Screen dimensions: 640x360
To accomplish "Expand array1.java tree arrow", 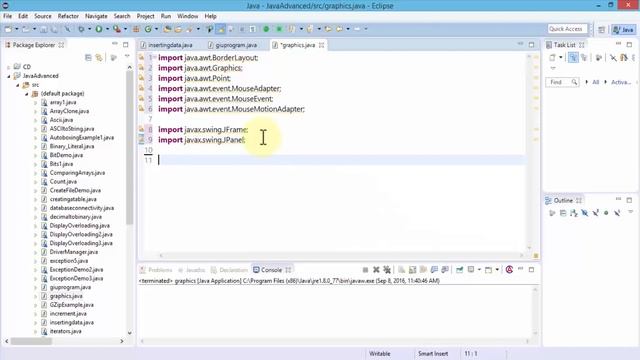I will click(36, 102).
